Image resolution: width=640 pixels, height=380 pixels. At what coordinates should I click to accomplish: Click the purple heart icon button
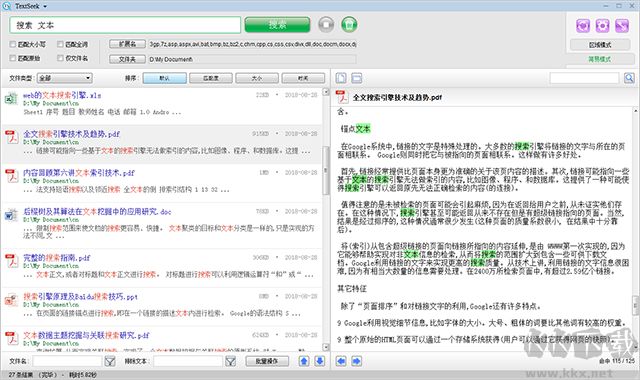pyautogui.click(x=583, y=26)
